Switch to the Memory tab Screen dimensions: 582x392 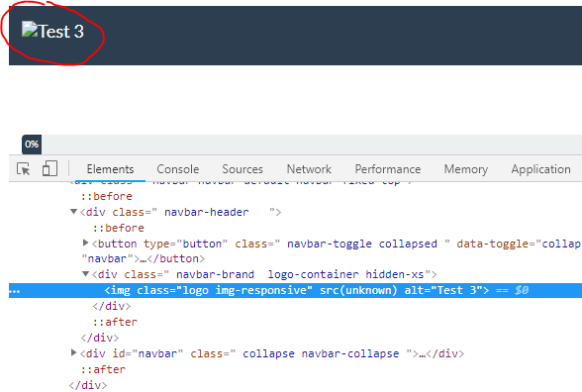(x=466, y=169)
